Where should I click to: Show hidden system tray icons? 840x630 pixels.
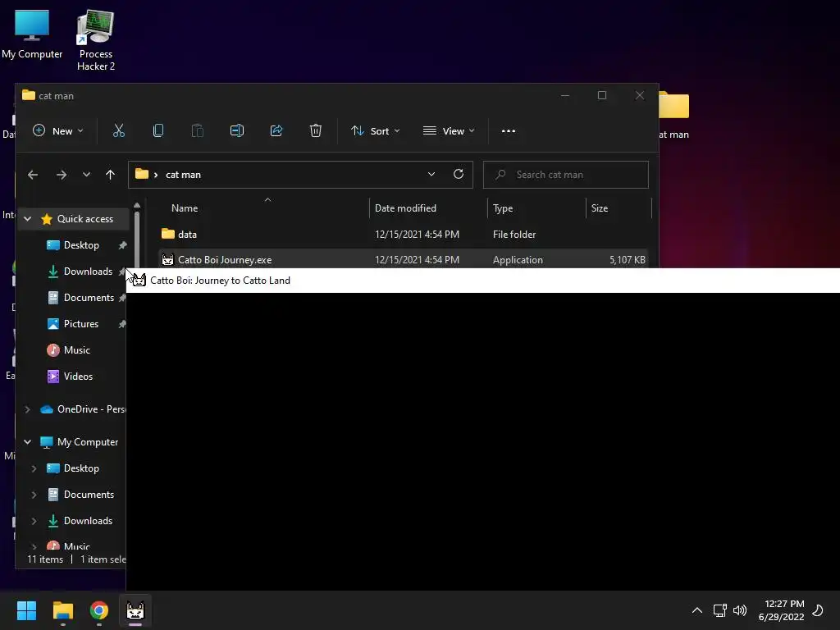[x=697, y=610]
